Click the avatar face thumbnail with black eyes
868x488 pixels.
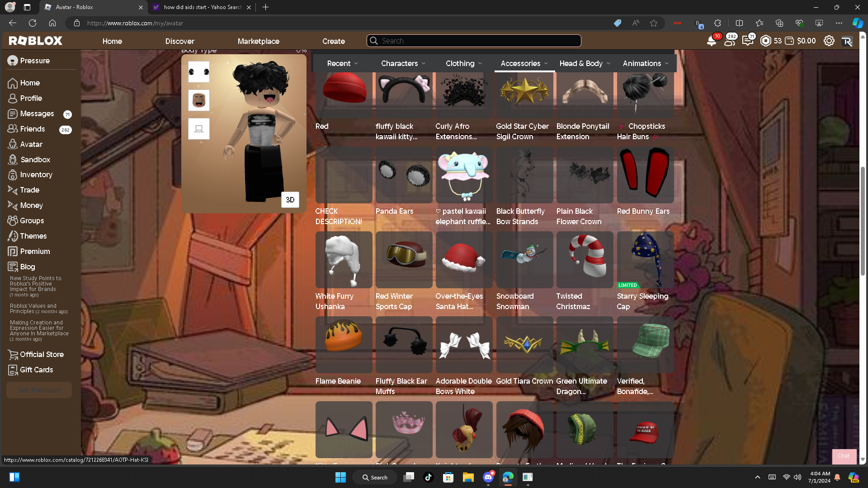click(199, 72)
